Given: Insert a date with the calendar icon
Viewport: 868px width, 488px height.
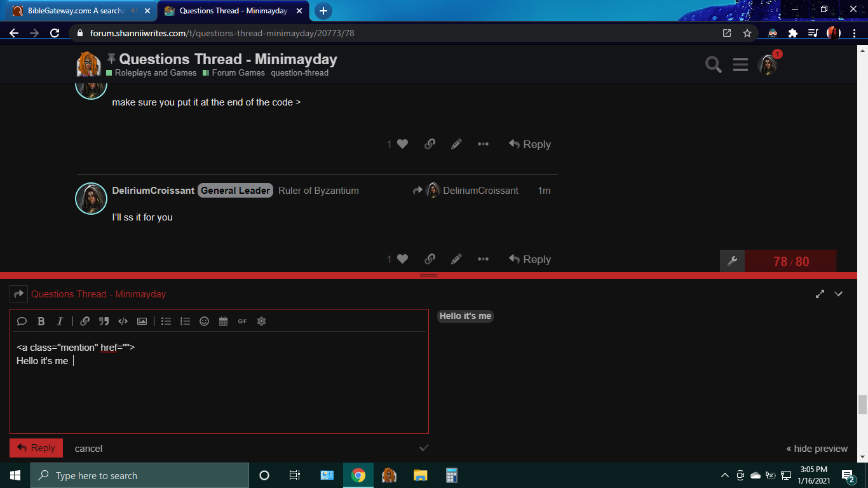Looking at the screenshot, I should [223, 322].
